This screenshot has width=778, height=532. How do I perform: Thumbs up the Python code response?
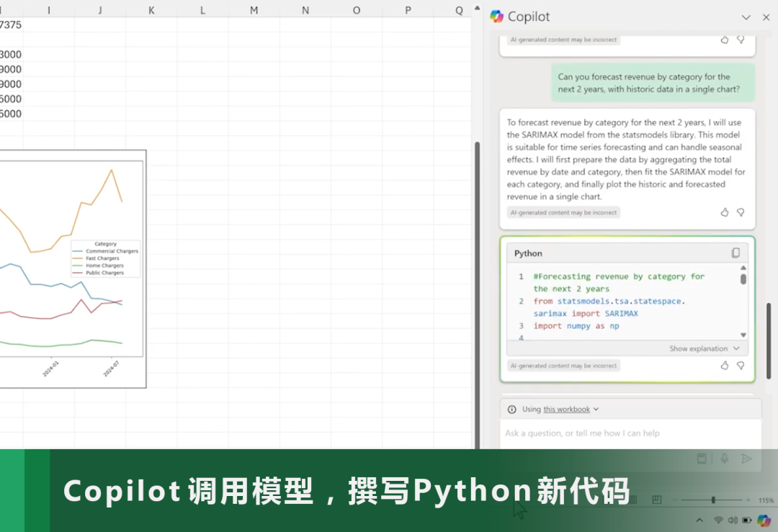pos(725,366)
